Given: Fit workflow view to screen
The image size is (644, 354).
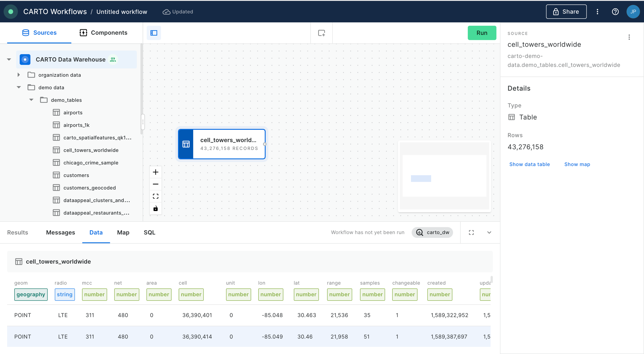Looking at the screenshot, I should [156, 196].
